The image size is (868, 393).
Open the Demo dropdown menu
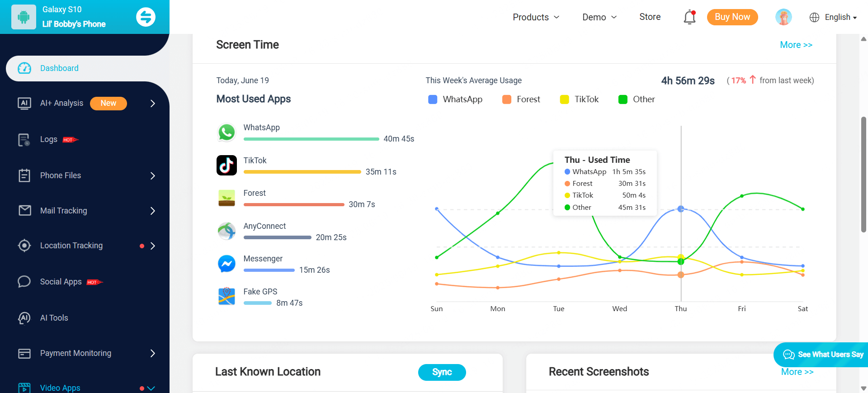(x=599, y=17)
